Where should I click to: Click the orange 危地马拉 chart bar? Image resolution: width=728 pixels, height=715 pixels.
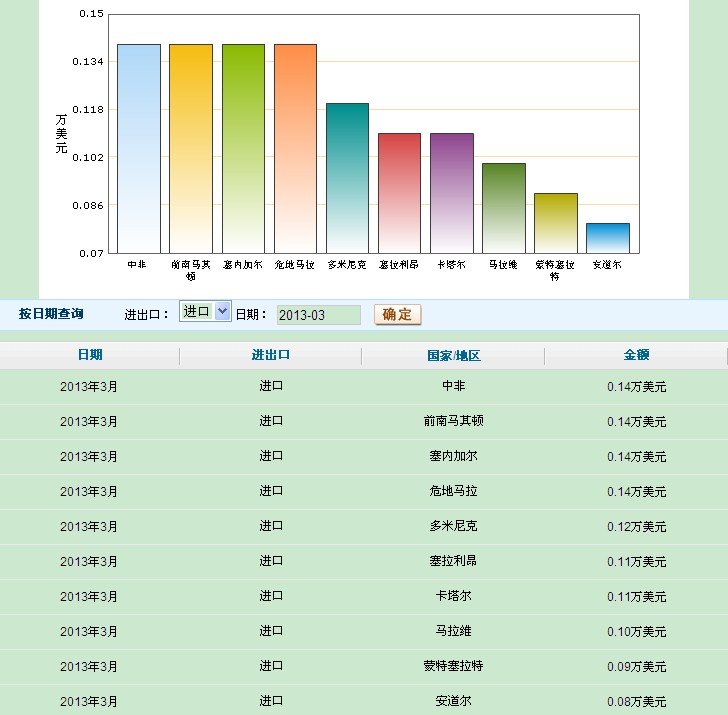(x=295, y=148)
